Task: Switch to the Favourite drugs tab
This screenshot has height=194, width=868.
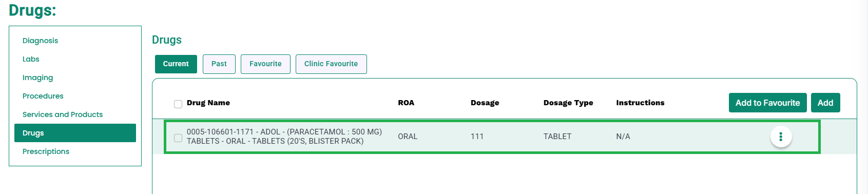Action: (265, 64)
